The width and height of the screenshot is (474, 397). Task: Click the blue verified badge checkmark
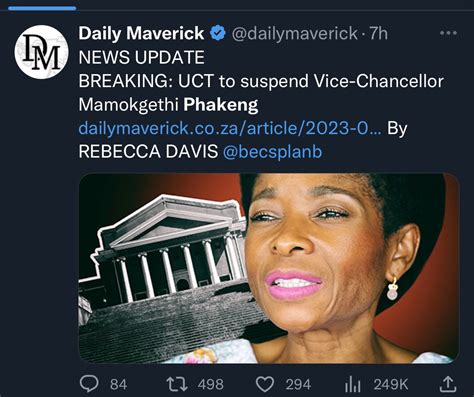(218, 33)
